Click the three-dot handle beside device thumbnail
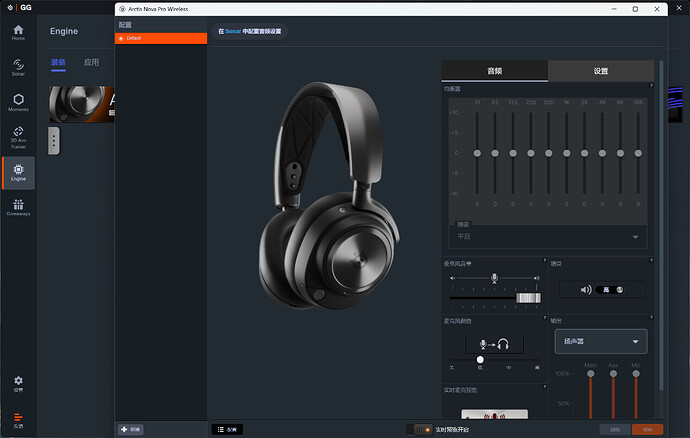 pyautogui.click(x=53, y=140)
